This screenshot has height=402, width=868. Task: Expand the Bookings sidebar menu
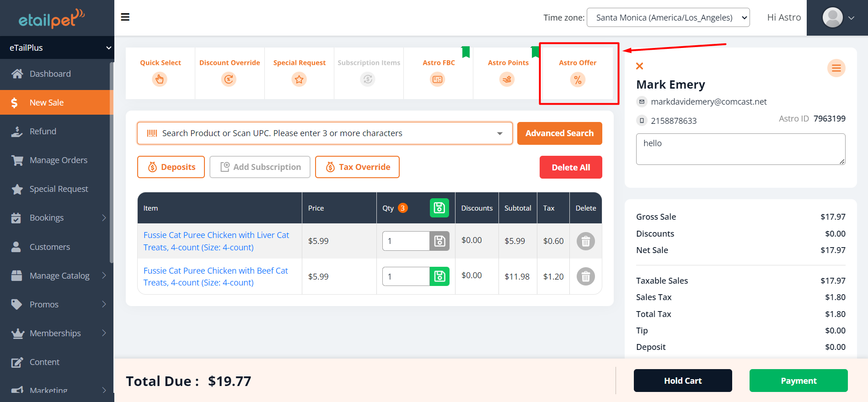point(57,218)
